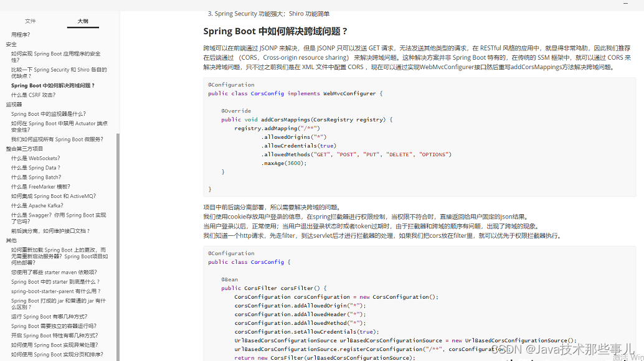Open 如何集成 Spring Boot 和 ActiveMQ entry
Viewport: 644px width, 361px height.
(54, 196)
